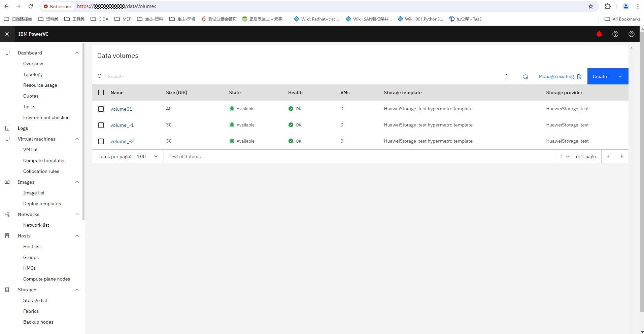The height and width of the screenshot is (334, 644).
Task: Sort by the Size (GiB) column header
Action: pos(176,92)
